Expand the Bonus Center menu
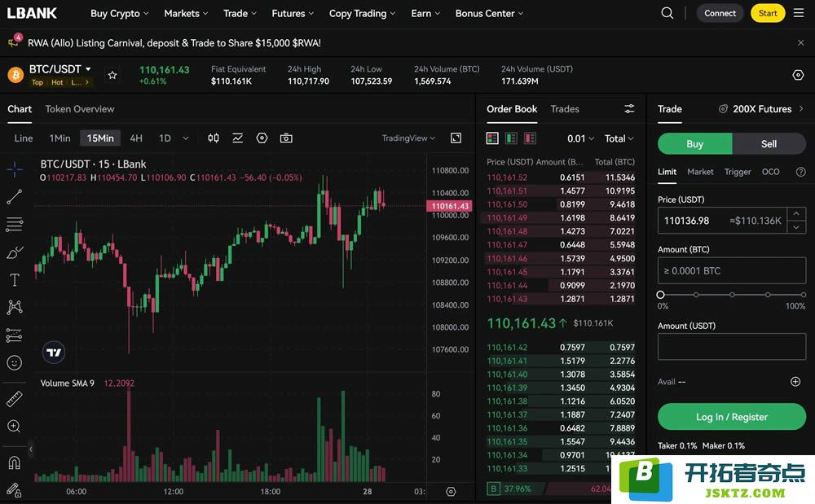The width and height of the screenshot is (815, 504). click(489, 14)
